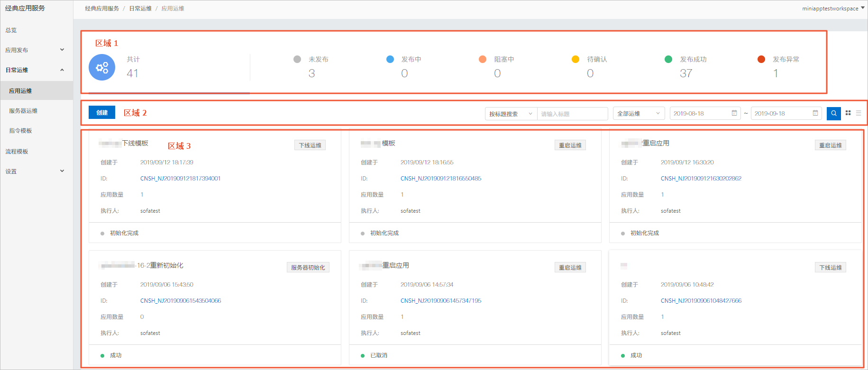Viewport: 868px width, 370px height.
Task: Click 成功 status on 16-2重新初始化 card
Action: pos(116,355)
